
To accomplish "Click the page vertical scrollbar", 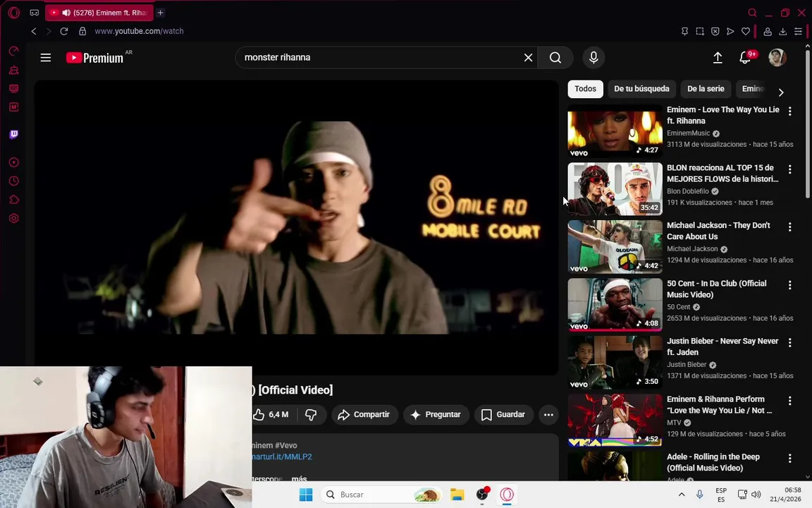I will [x=807, y=122].
